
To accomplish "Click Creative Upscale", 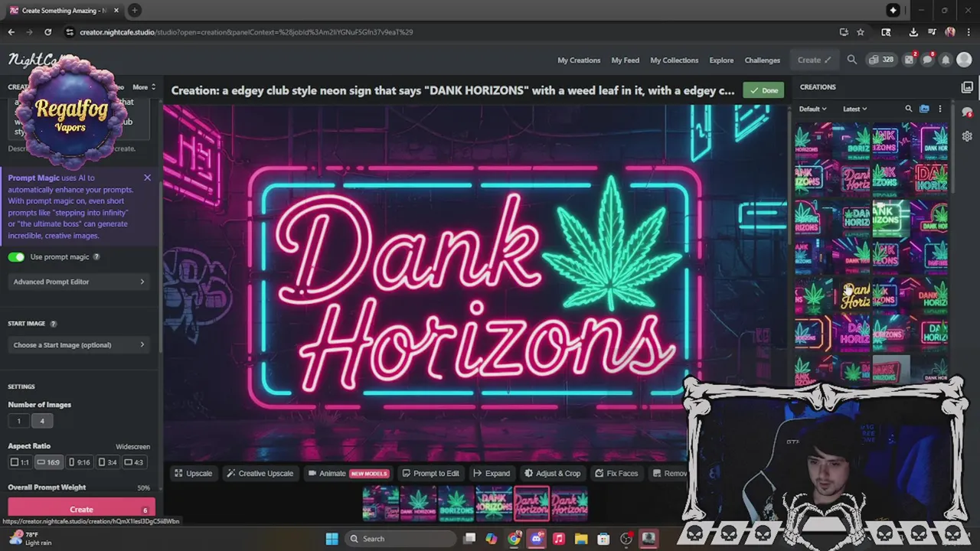I will point(260,473).
